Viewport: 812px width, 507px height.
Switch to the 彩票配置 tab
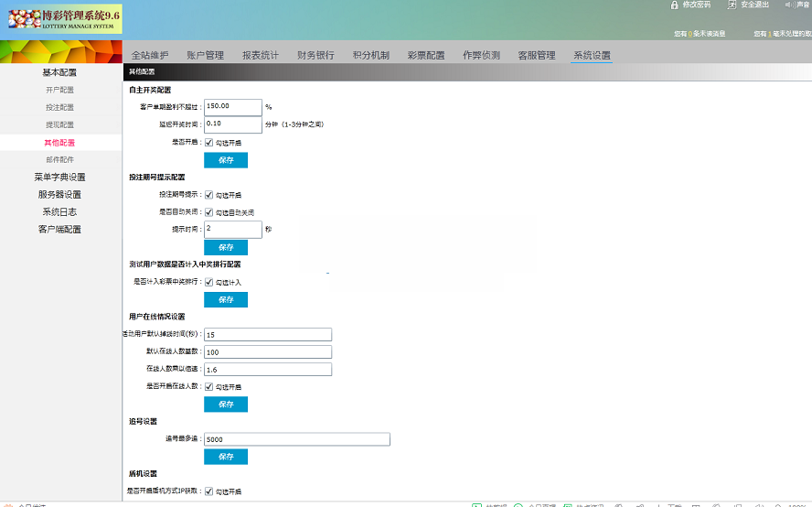coord(426,56)
